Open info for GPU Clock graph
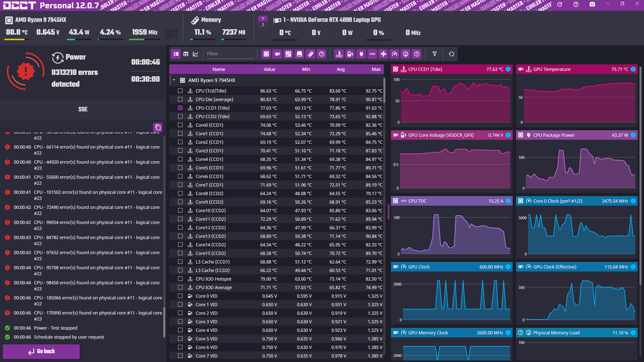Image resolution: width=644 pixels, height=362 pixels. point(508,267)
